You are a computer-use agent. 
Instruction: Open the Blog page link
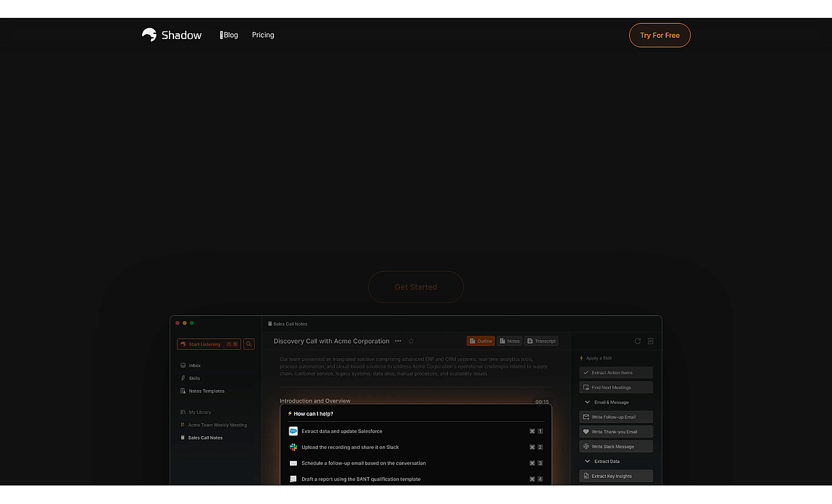tap(229, 35)
